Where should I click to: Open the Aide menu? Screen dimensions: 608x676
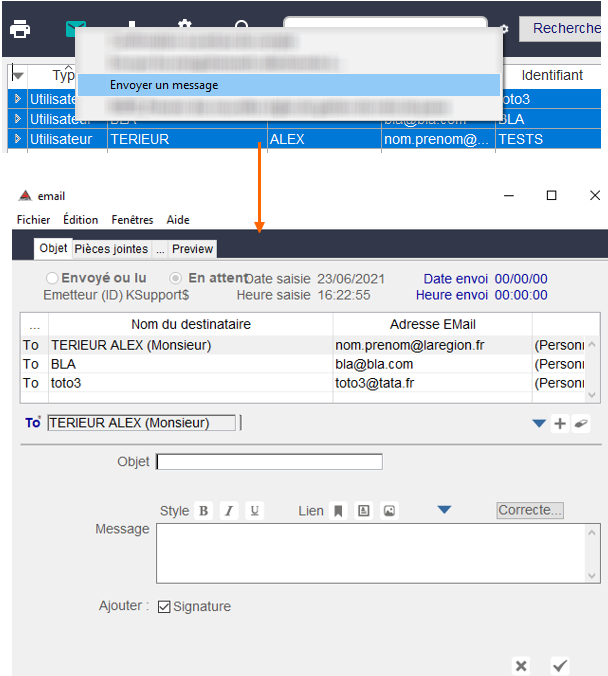178,219
